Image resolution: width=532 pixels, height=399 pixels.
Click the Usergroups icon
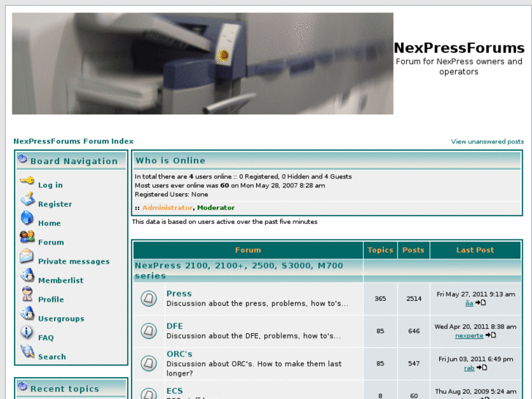point(27,313)
